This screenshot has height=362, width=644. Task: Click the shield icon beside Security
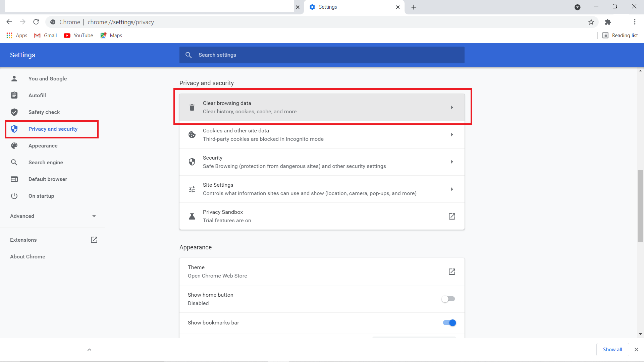(x=192, y=162)
